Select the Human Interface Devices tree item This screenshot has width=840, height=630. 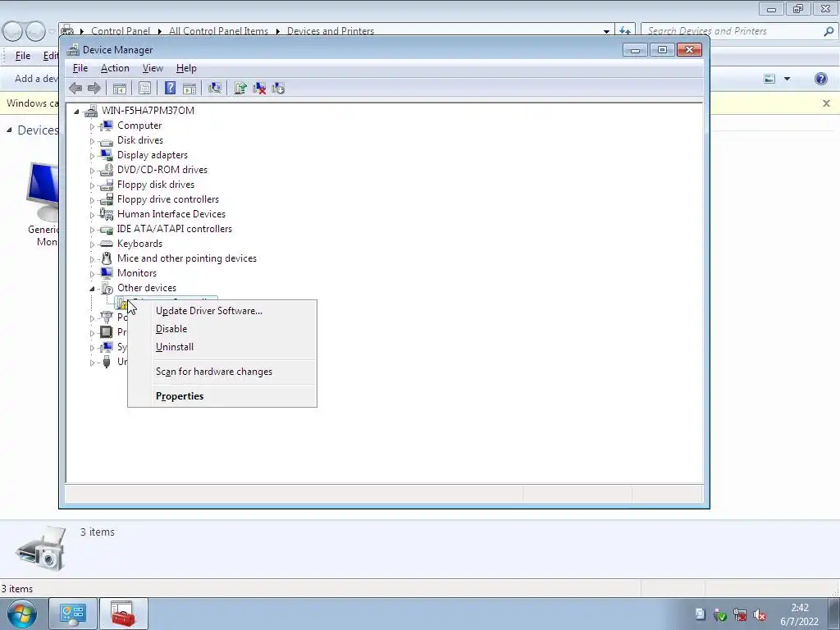[171, 214]
